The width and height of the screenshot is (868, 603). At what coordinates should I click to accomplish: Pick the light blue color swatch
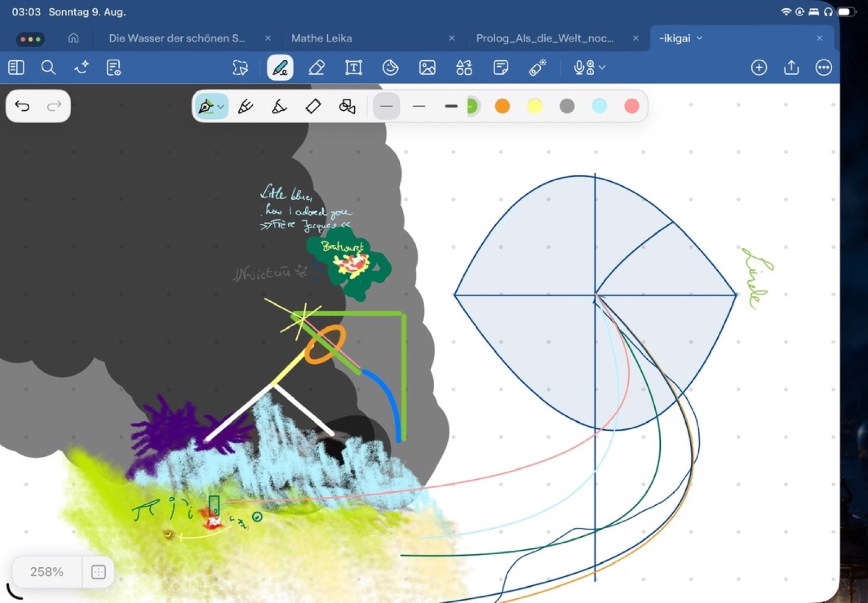pyautogui.click(x=599, y=106)
